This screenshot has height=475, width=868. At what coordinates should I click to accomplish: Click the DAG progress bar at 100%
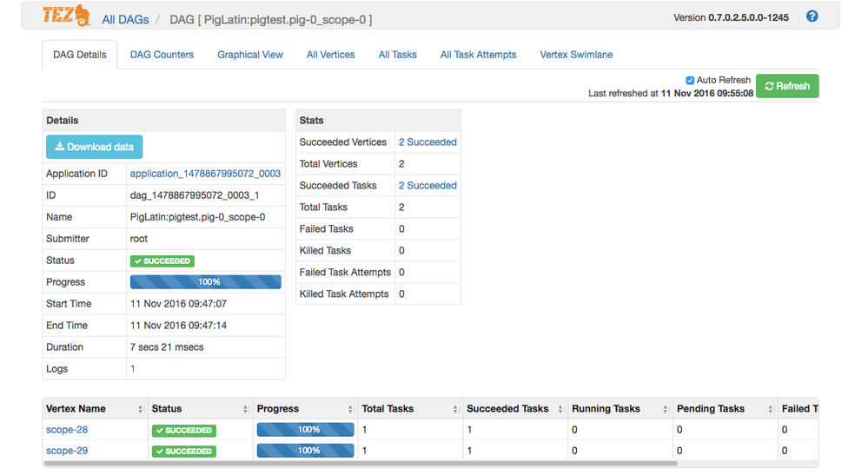click(x=205, y=282)
